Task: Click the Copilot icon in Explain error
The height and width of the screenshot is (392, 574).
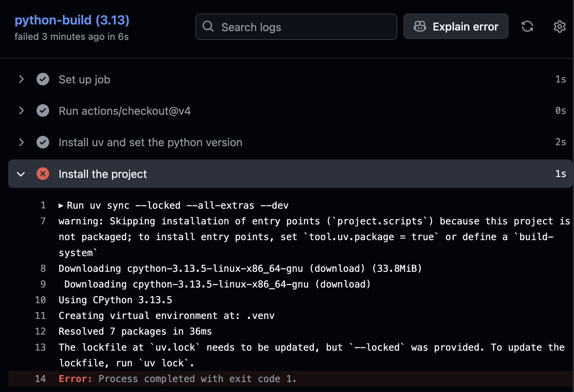Action: [420, 26]
